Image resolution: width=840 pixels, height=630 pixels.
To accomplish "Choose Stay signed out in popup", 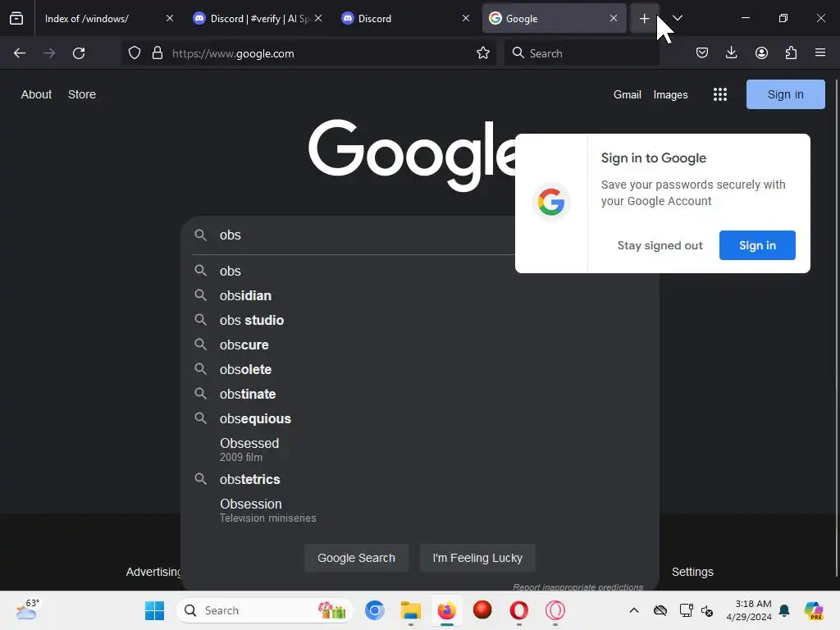I will (x=660, y=245).
